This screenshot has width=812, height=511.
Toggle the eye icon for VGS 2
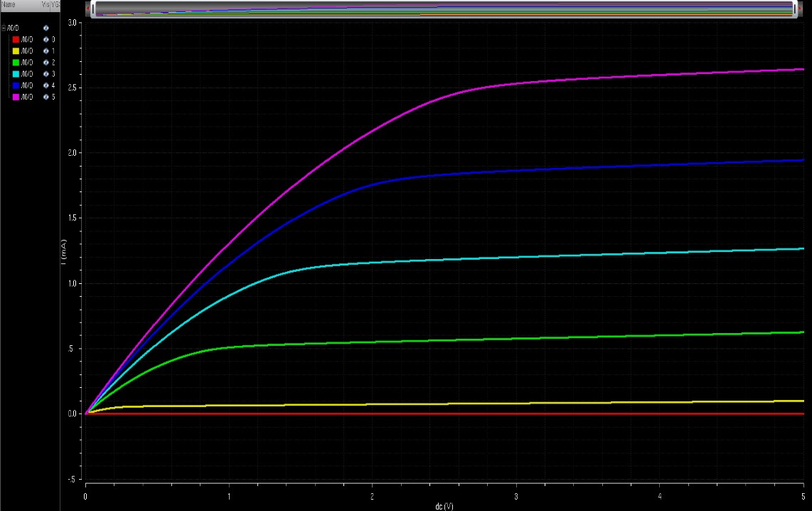pos(46,62)
